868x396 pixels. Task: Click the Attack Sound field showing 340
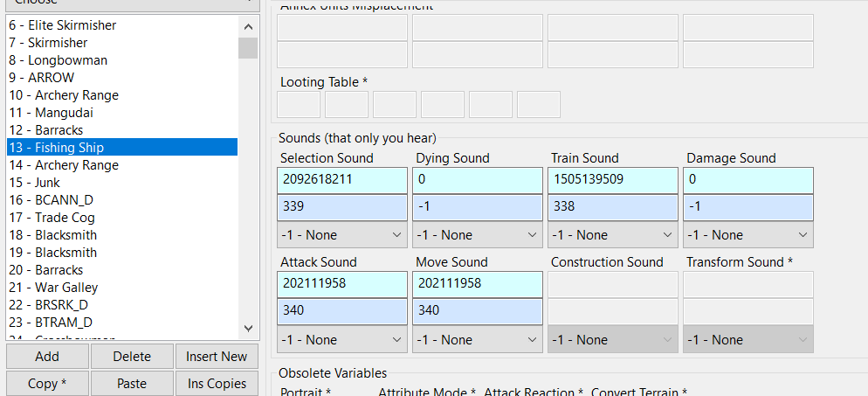342,311
